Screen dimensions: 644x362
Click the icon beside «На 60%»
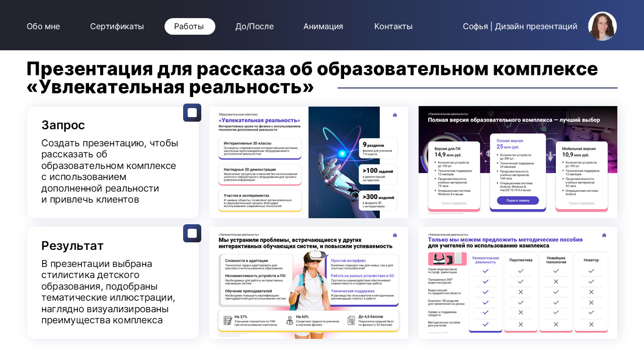click(x=290, y=320)
